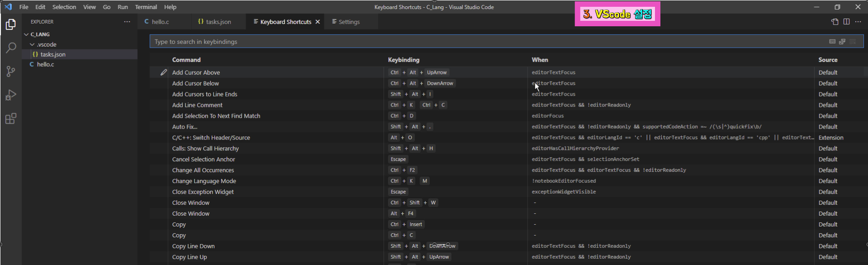Open the Source Control view

[x=11, y=71]
